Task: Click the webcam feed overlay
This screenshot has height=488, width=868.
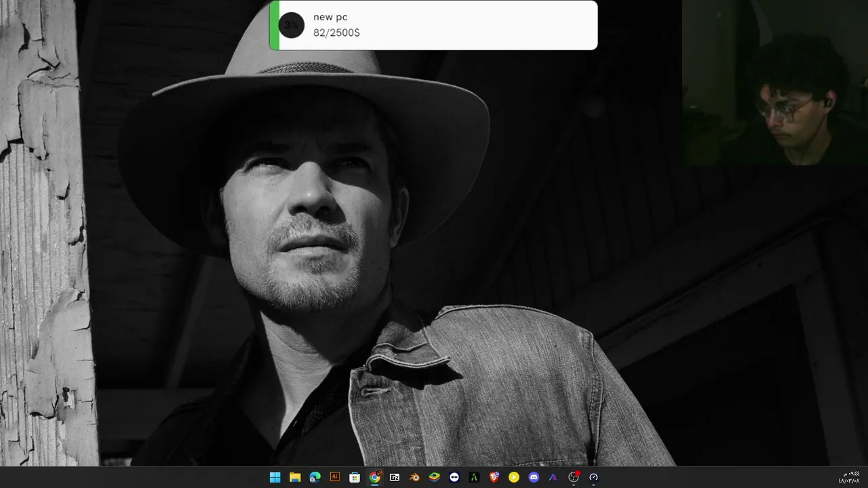Action: (775, 83)
